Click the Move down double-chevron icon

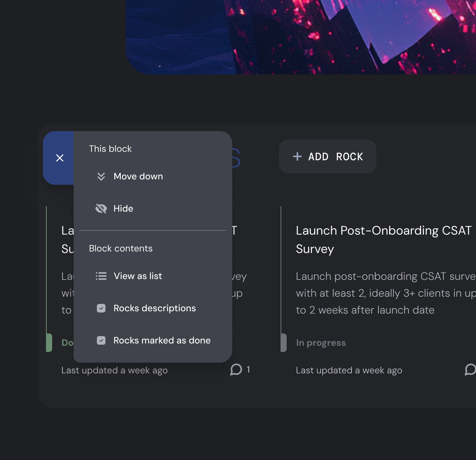101,176
